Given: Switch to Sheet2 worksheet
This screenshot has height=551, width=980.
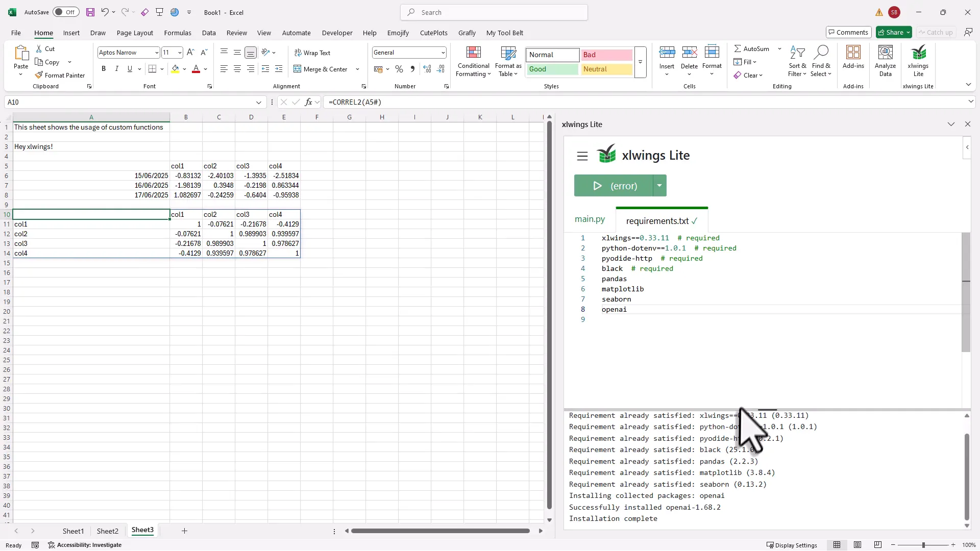Looking at the screenshot, I should coord(107,531).
